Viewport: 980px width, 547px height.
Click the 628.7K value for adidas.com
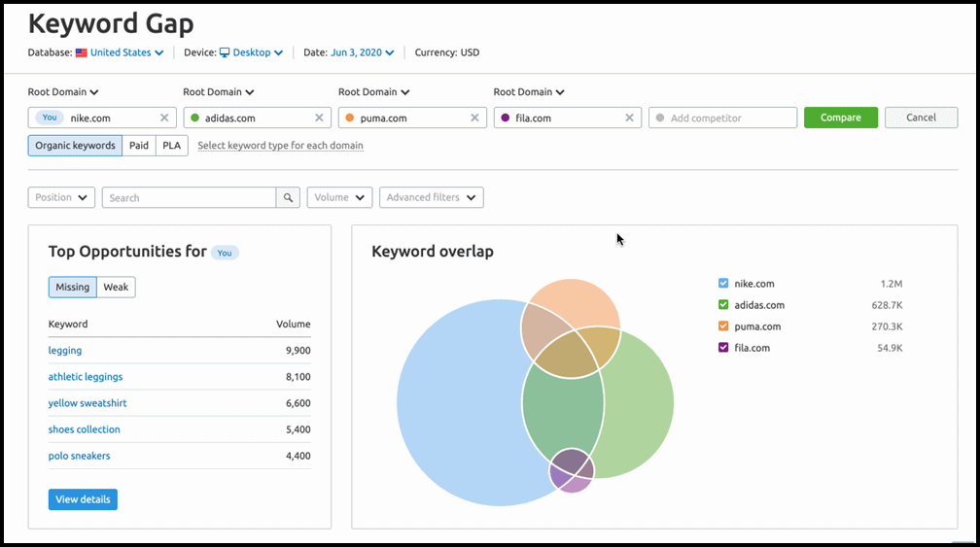[887, 305]
